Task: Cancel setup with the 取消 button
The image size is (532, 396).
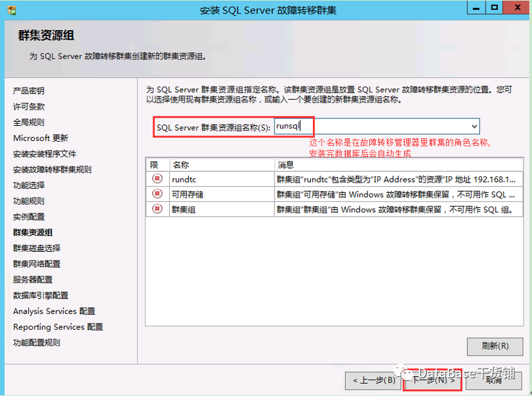Action: click(x=494, y=380)
